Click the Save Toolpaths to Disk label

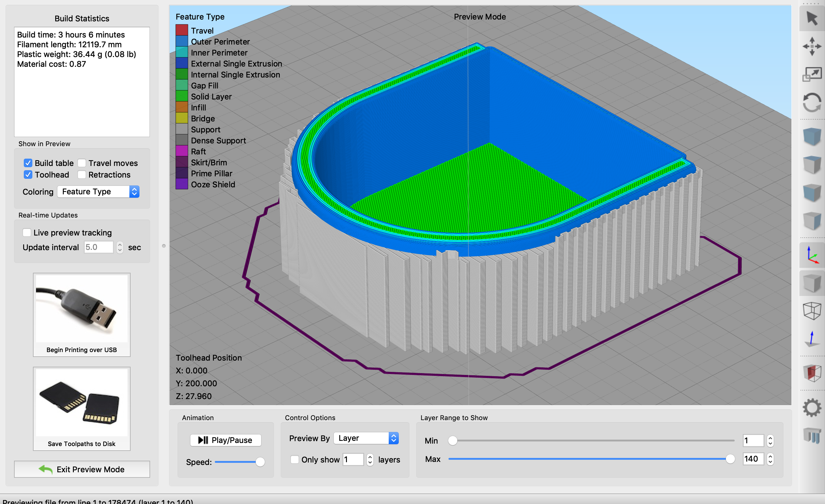coord(82,444)
